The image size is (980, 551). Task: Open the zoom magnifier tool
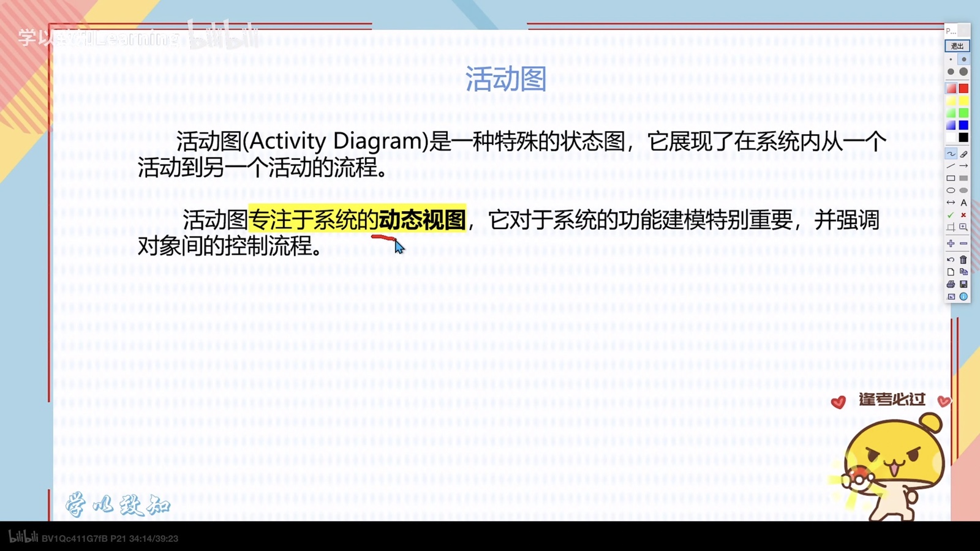[x=963, y=227]
